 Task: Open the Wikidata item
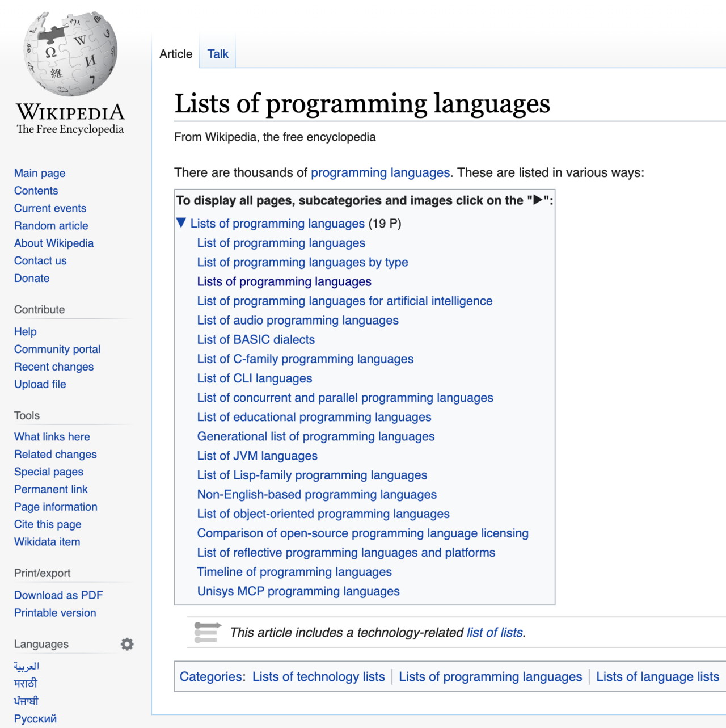pyautogui.click(x=47, y=542)
